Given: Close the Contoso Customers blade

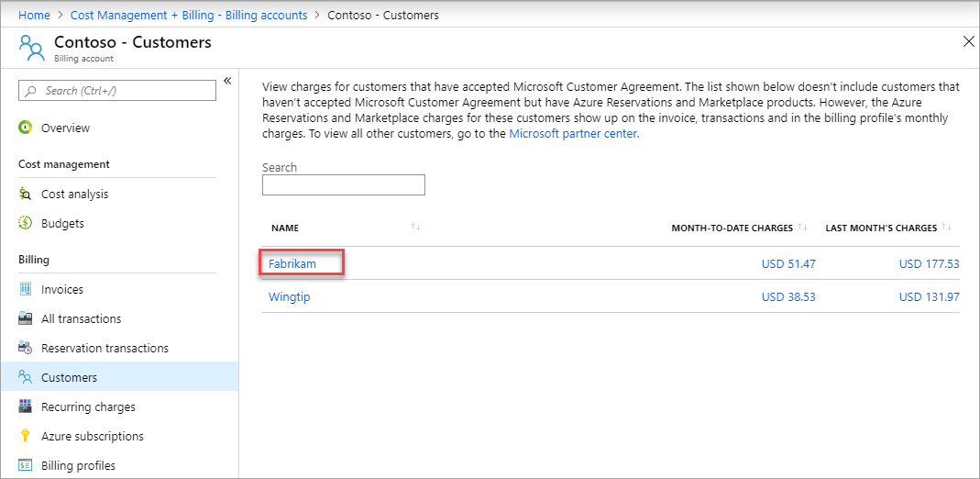Looking at the screenshot, I should pyautogui.click(x=969, y=41).
